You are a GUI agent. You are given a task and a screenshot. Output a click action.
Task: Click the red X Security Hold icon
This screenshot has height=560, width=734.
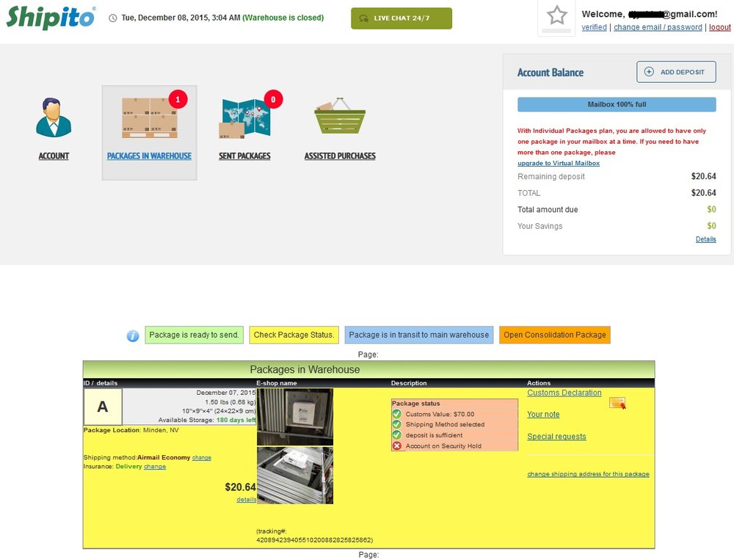click(397, 446)
